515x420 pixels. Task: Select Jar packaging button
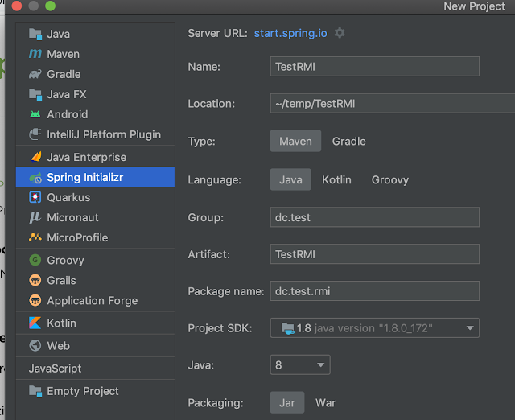pos(287,402)
